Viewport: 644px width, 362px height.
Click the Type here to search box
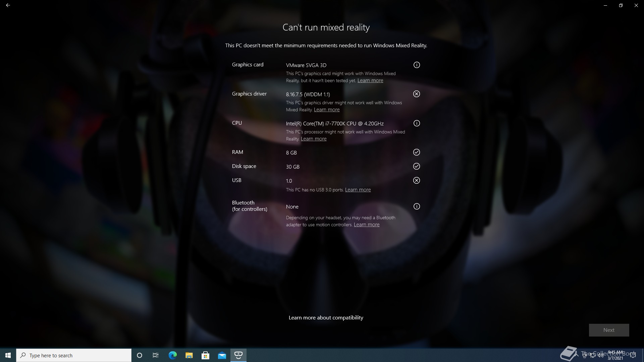[74, 355]
